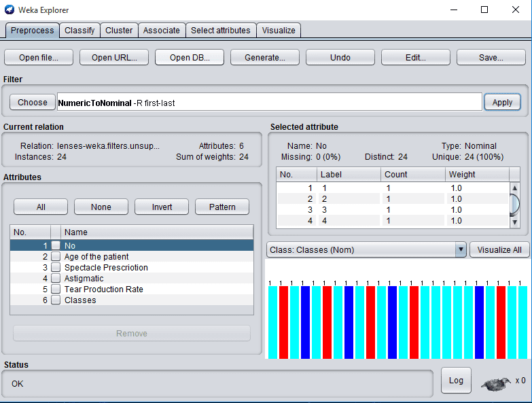Screen dimensions: 532x403
Task: Tick the Age of the patient checkbox
Action: (x=56, y=256)
